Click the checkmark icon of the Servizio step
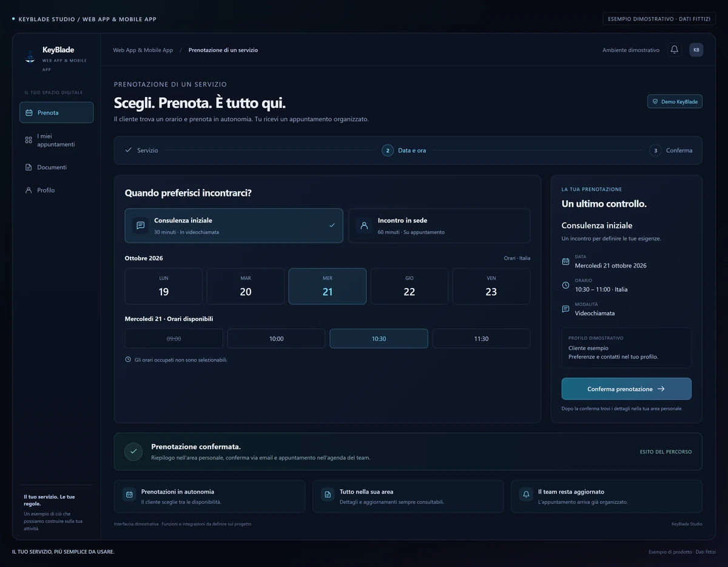This screenshot has width=728, height=567. point(128,150)
